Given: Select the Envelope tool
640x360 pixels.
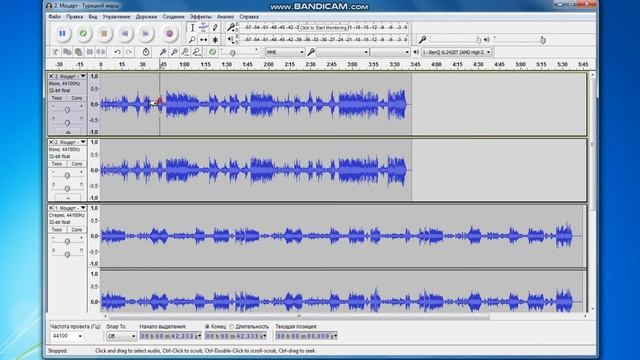Looking at the screenshot, I should pyautogui.click(x=203, y=28).
